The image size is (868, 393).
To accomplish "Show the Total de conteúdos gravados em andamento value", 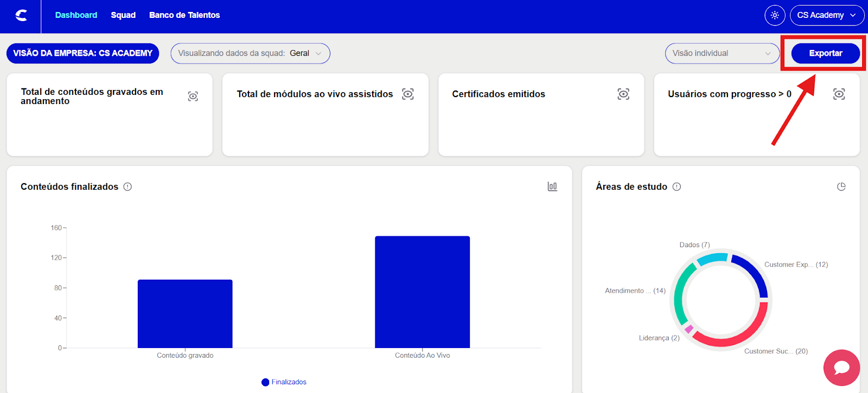I will point(193,96).
